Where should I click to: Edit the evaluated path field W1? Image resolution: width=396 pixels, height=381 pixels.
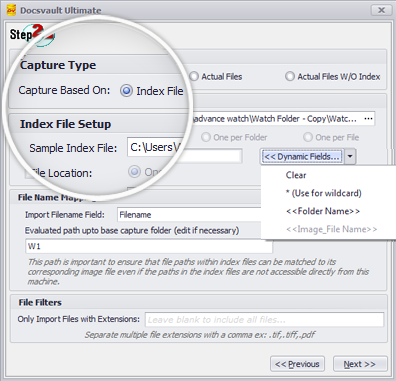click(149, 246)
